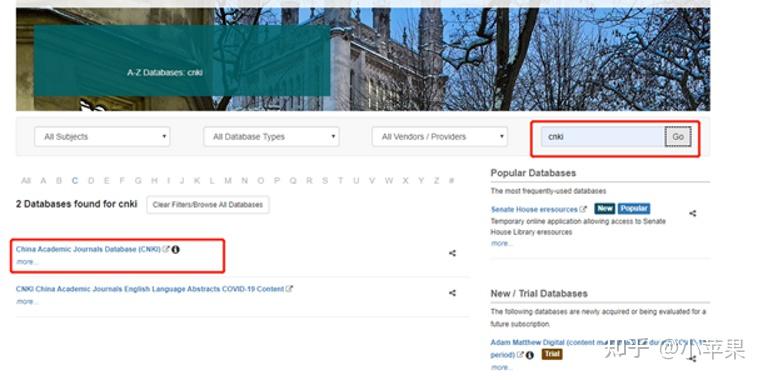Click the 2 Databases found for cnki text
Viewport: 764px width, 380px height.
click(76, 204)
